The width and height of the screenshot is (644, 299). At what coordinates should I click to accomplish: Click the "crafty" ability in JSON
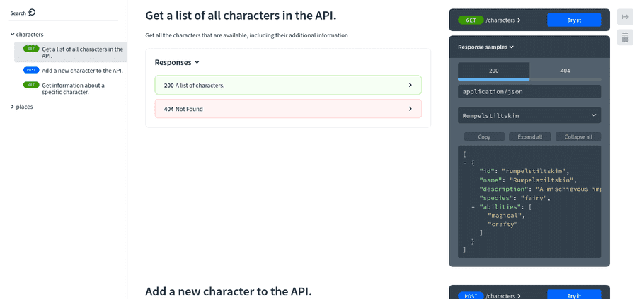[502, 224]
